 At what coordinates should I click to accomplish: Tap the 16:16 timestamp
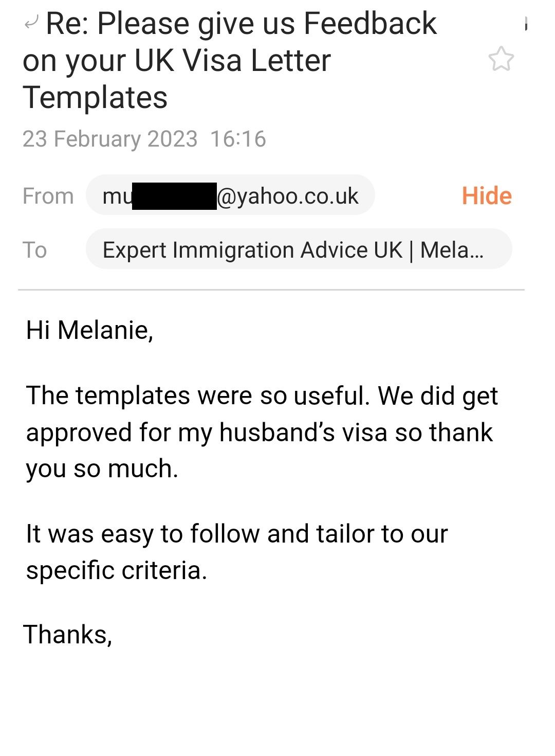pyautogui.click(x=238, y=139)
